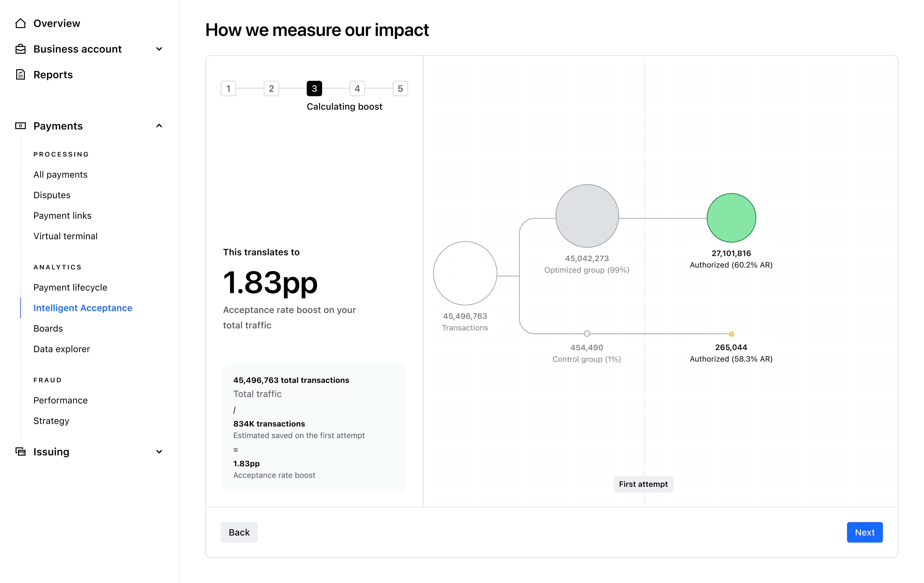924x583 pixels.
Task: Select Intelligent Acceptance in sidebar
Action: coord(83,308)
